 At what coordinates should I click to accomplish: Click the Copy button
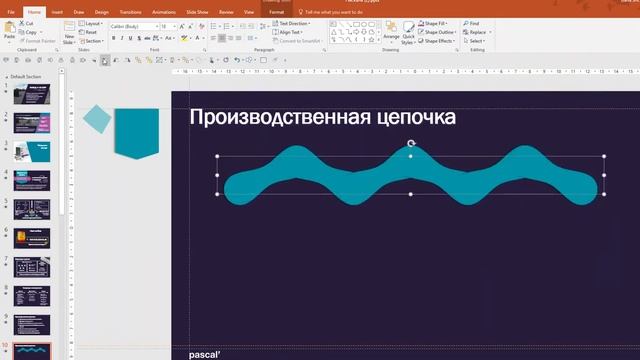tap(28, 32)
